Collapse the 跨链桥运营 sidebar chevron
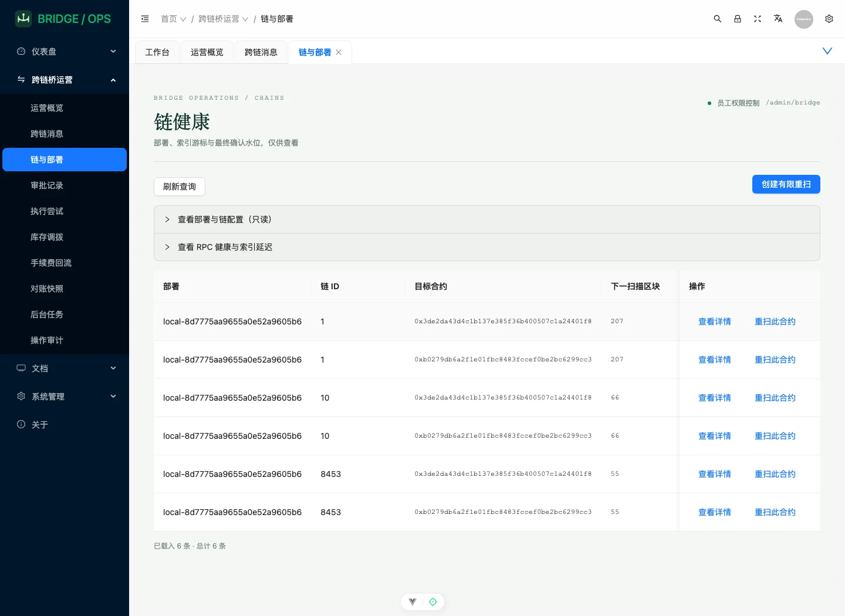Image resolution: width=845 pixels, height=616 pixels. coord(113,80)
